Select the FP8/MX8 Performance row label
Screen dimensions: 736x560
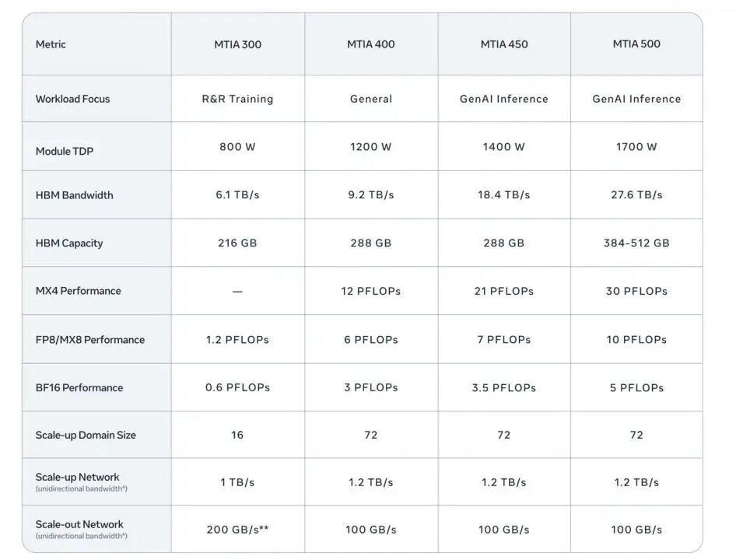point(89,340)
